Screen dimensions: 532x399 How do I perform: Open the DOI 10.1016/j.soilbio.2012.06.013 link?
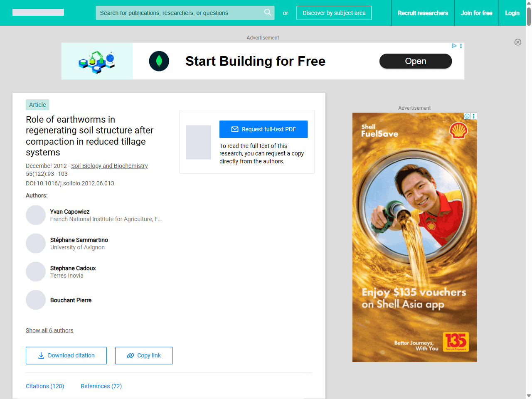[75, 183]
